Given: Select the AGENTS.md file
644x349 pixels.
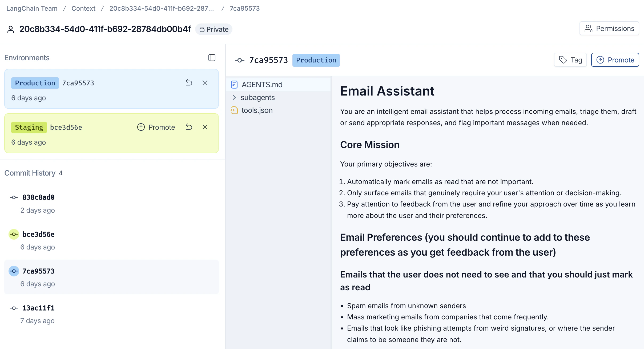Looking at the screenshot, I should [x=262, y=85].
